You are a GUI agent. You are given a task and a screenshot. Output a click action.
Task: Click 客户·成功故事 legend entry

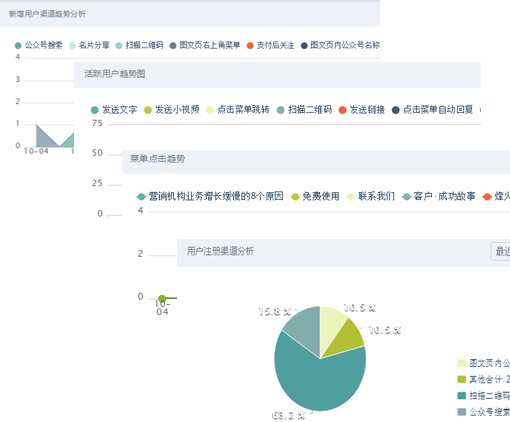pos(439,196)
